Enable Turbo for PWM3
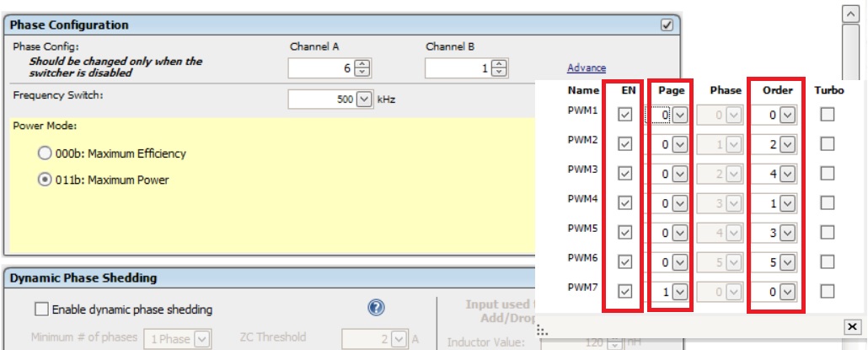 click(828, 174)
